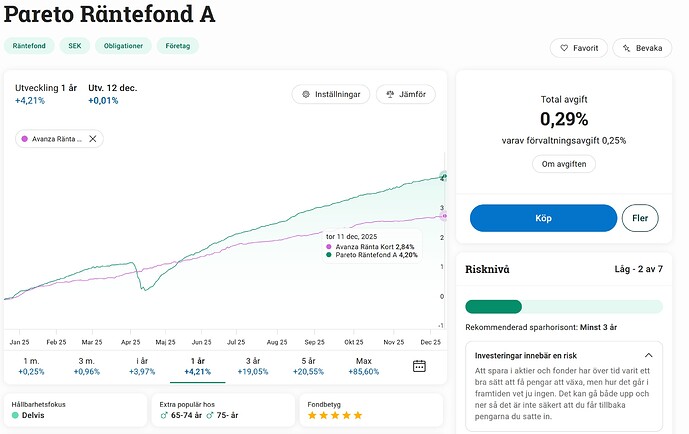Click the Om avgiften button
The height and width of the screenshot is (434, 689).
[564, 164]
